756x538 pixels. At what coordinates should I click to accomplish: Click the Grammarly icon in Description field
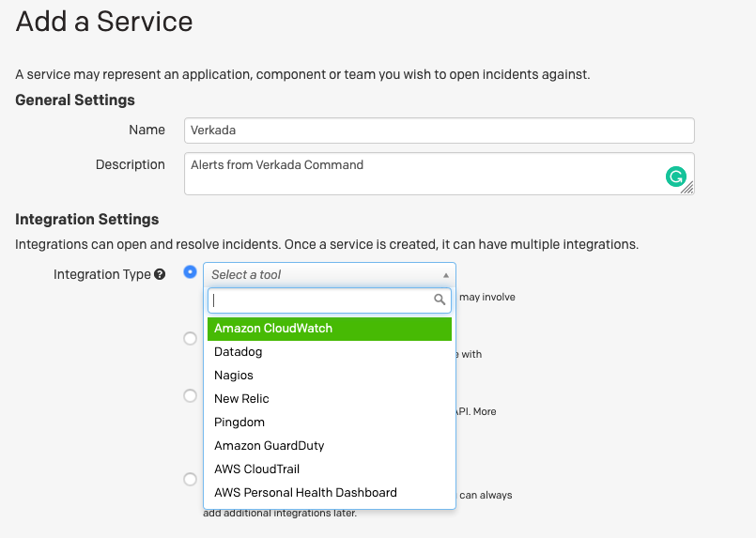[x=675, y=177]
